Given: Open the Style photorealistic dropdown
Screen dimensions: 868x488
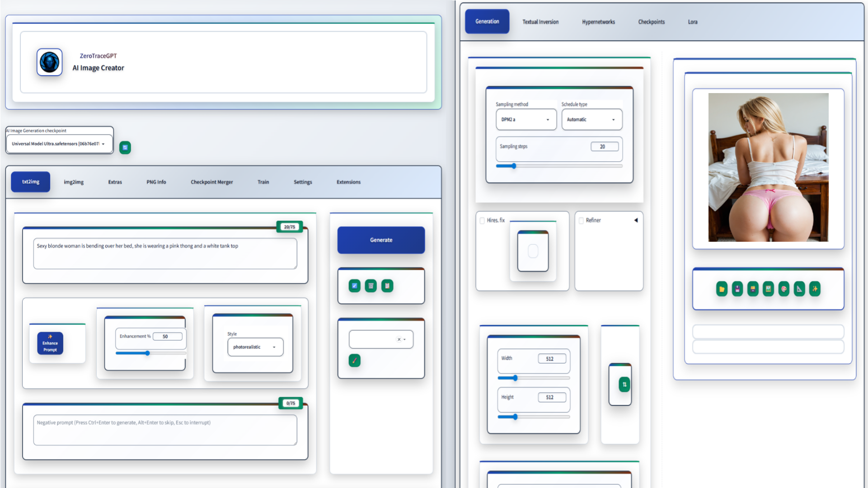Looking at the screenshot, I should tap(255, 347).
